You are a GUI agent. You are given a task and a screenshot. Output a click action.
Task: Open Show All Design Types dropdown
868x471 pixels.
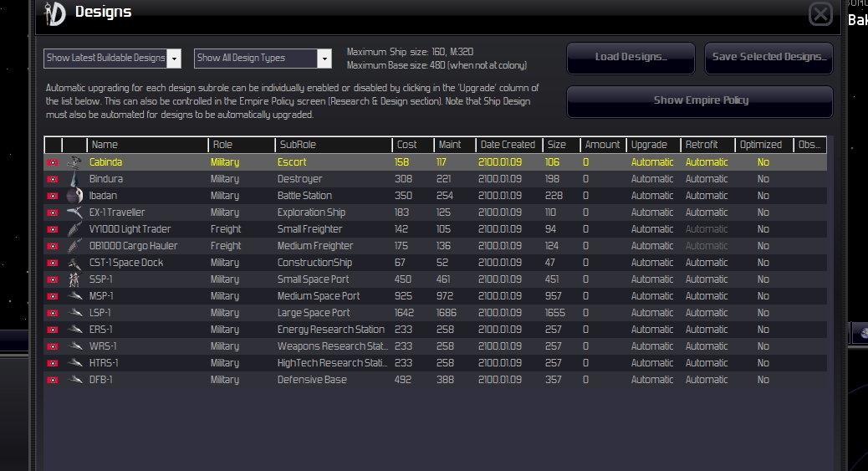pos(263,59)
